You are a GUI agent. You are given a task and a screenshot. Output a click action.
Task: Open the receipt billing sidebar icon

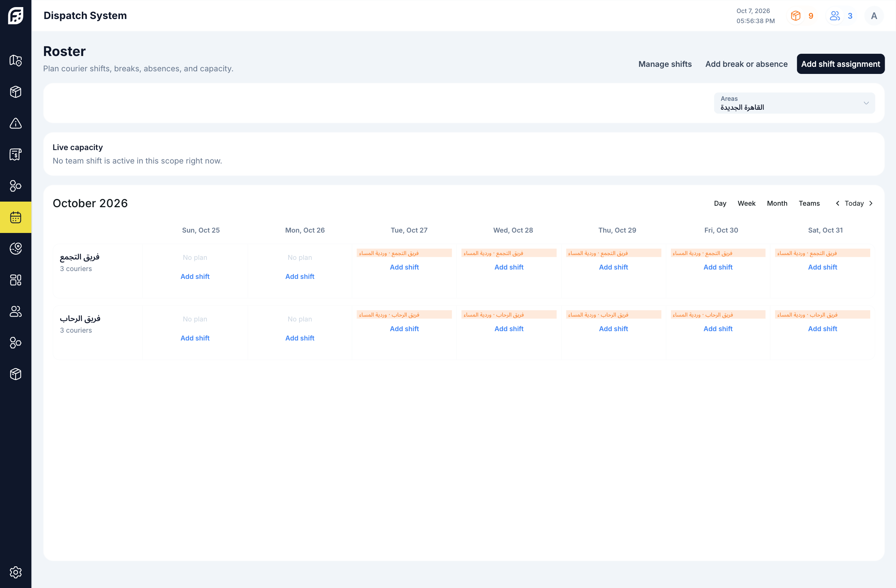tap(15, 154)
